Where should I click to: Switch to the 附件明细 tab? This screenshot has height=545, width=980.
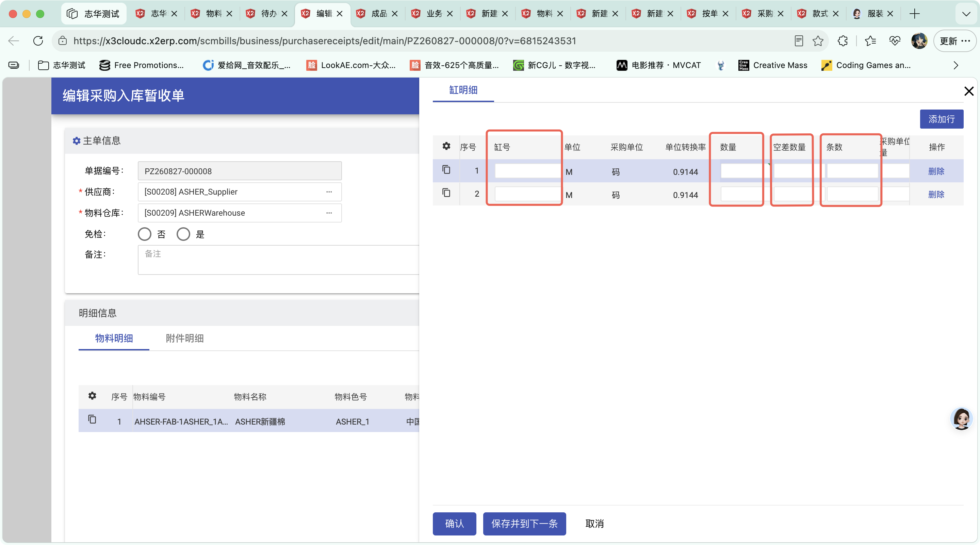pyautogui.click(x=184, y=338)
